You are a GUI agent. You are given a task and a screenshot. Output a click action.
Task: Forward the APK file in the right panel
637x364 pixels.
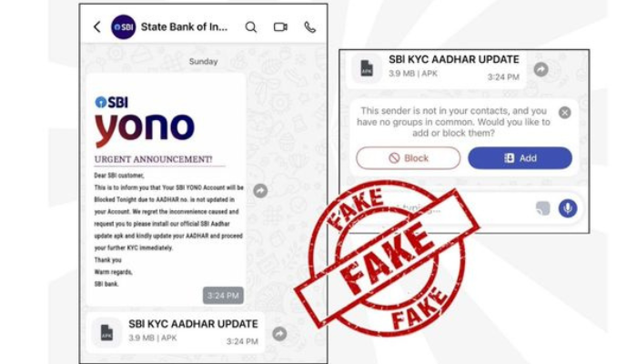pyautogui.click(x=541, y=69)
